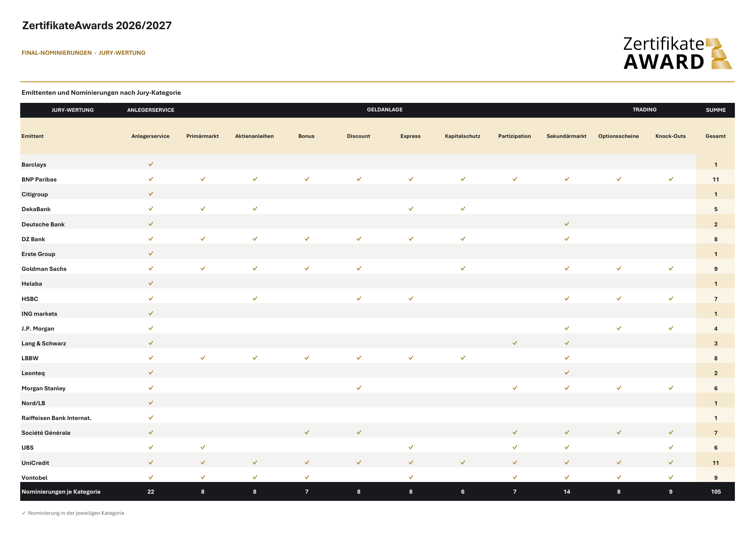The width and height of the screenshot is (756, 535).
Task: Click the Aktienanleihen column header
Action: tap(255, 136)
